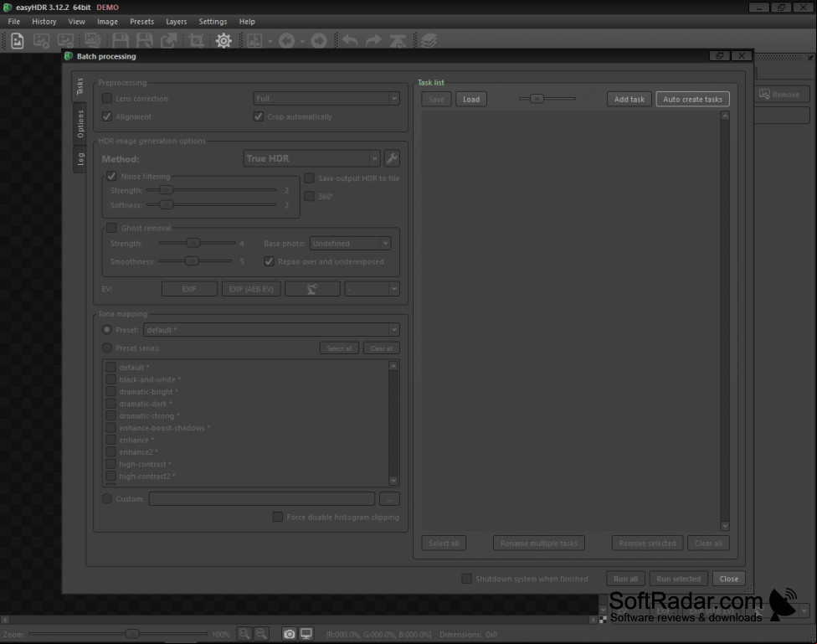This screenshot has width=817, height=644.
Task: Click Auto create tasks button
Action: (692, 99)
